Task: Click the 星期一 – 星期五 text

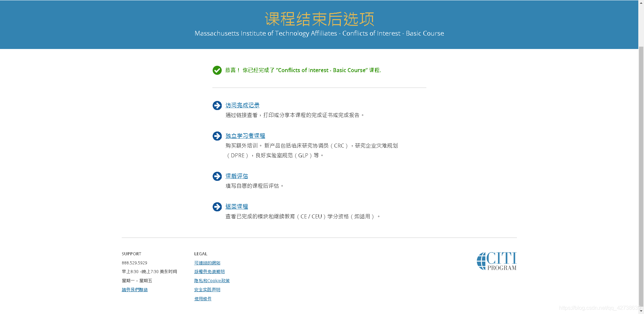Action: (x=137, y=281)
